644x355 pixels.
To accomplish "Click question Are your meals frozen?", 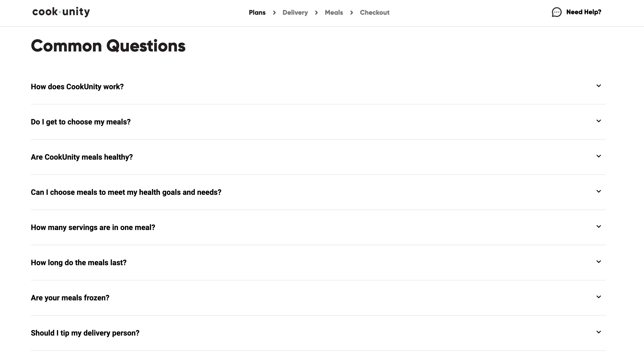I will point(70,298).
